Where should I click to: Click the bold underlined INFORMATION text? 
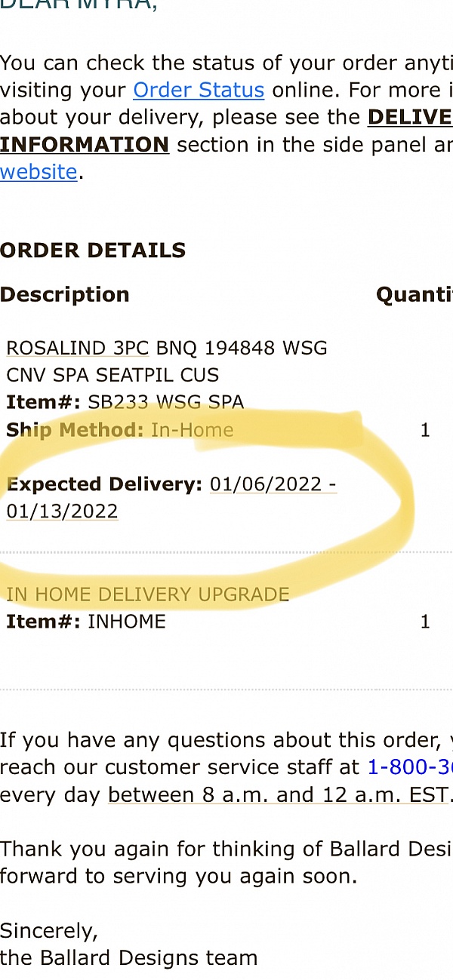click(85, 145)
